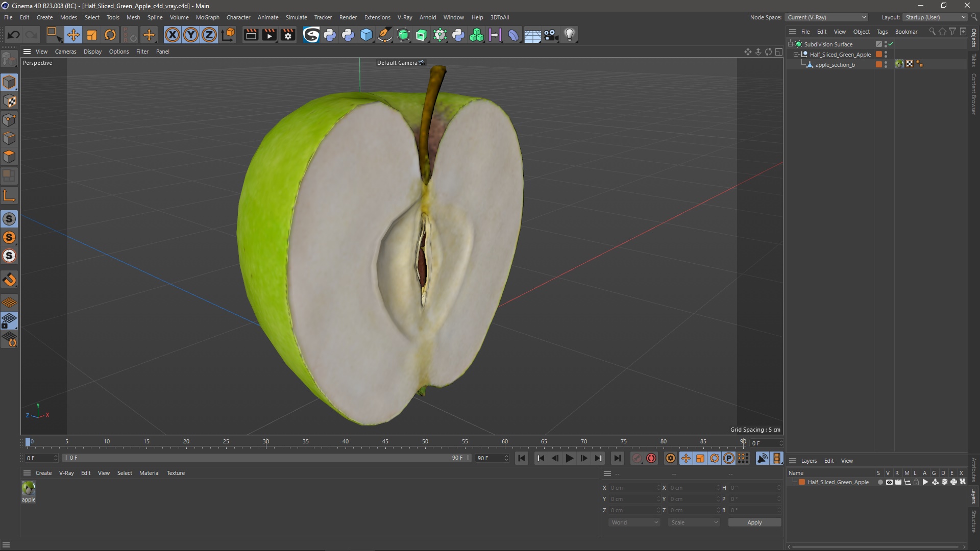
Task: Toggle Half_Sliced_Green_Apple visibility dots
Action: [x=886, y=55]
